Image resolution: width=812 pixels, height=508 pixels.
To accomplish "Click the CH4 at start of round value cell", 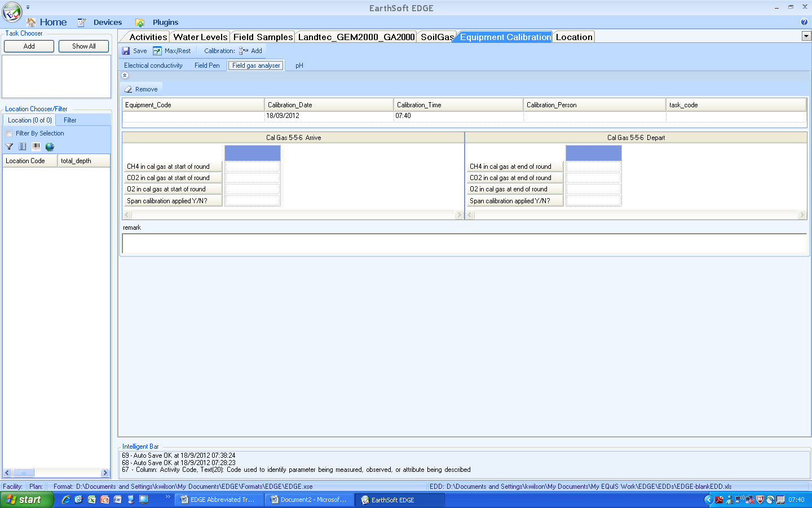I will 252,167.
